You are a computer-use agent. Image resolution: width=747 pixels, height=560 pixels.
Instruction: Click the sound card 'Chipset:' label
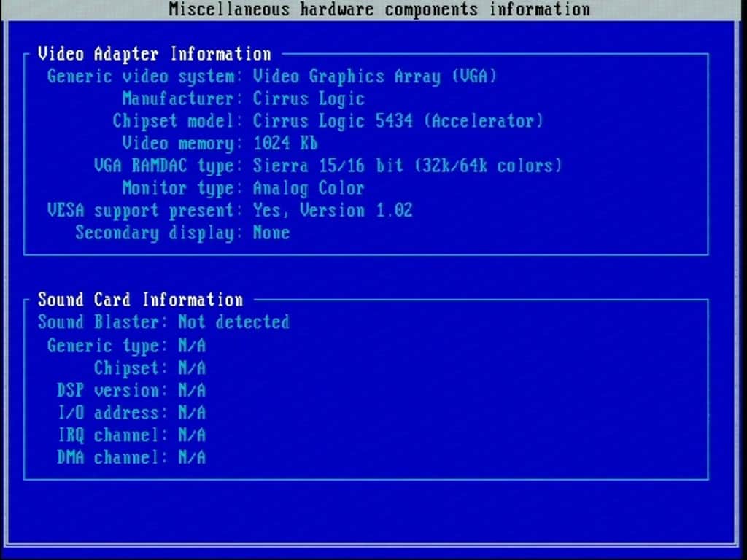click(131, 368)
